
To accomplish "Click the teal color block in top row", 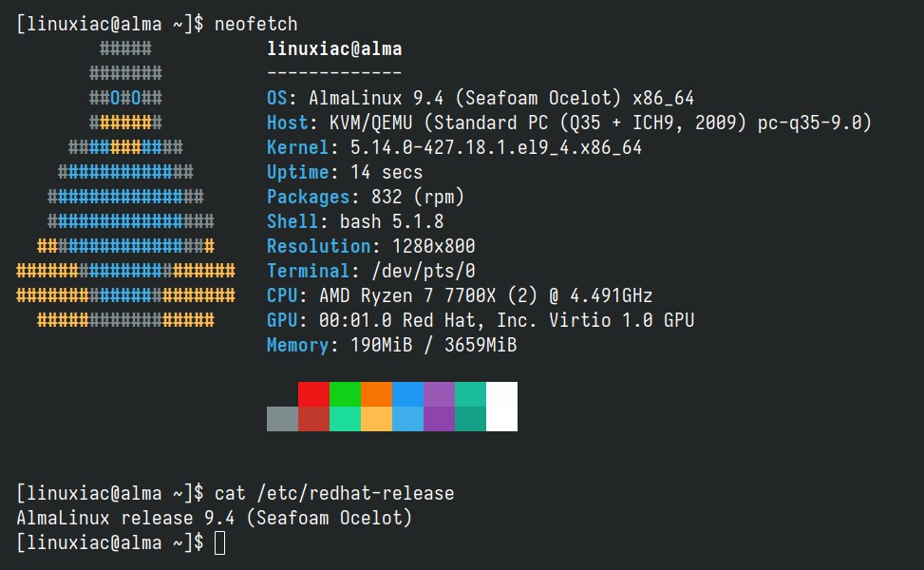I will coord(470,394).
